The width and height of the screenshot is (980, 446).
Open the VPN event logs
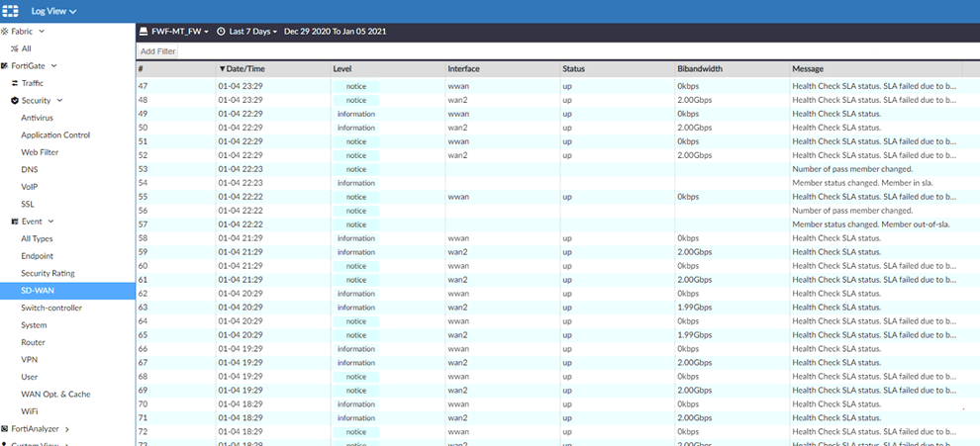[x=30, y=360]
